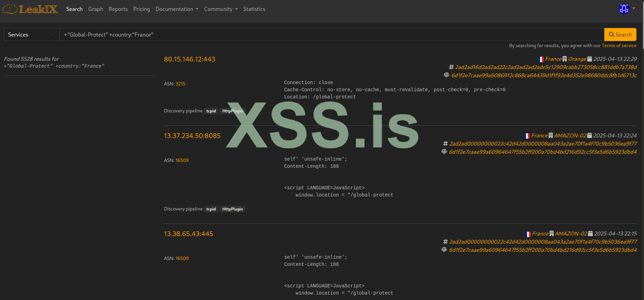Screen dimensions: 644x300
Task: Click the orange Search button
Action: (620, 35)
